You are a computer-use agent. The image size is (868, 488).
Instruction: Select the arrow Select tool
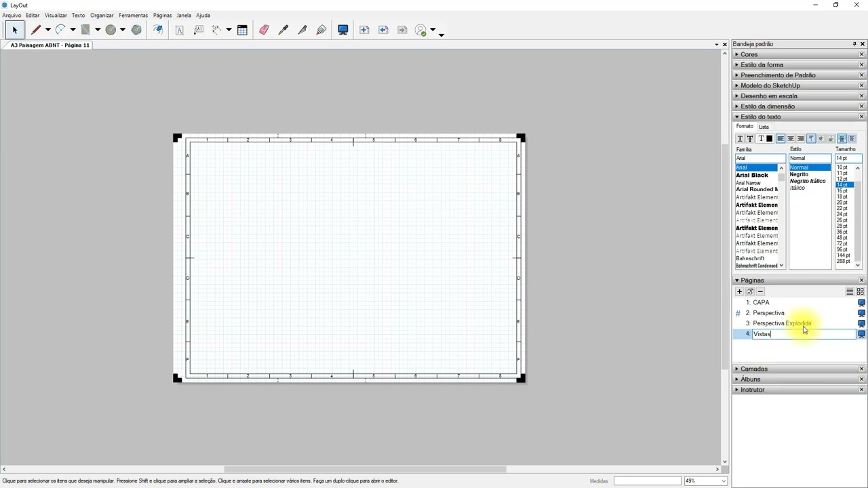pos(15,30)
